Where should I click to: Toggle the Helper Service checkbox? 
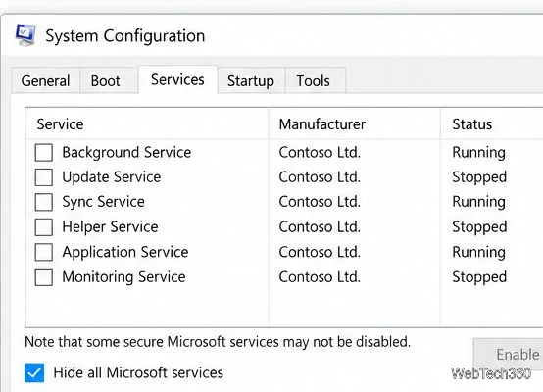[x=44, y=226]
